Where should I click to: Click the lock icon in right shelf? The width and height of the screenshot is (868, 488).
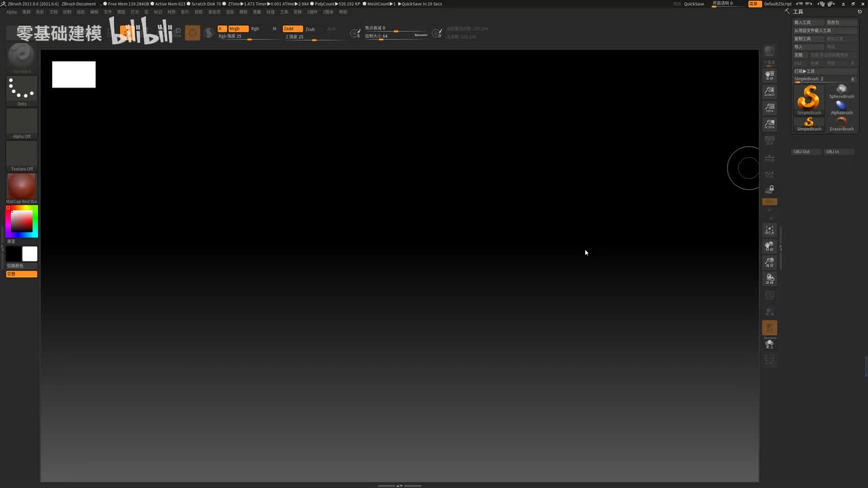click(770, 190)
